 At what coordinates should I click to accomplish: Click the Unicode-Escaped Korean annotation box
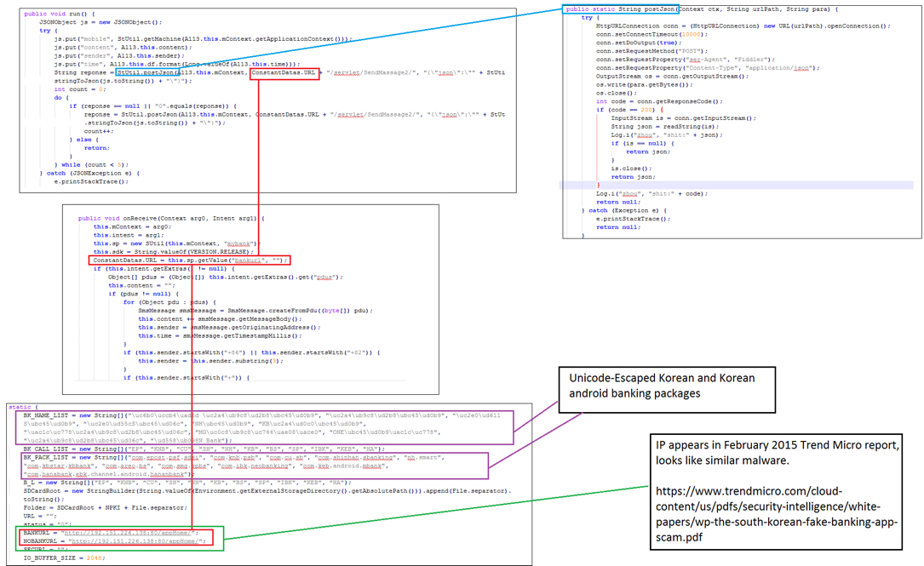pyautogui.click(x=667, y=386)
